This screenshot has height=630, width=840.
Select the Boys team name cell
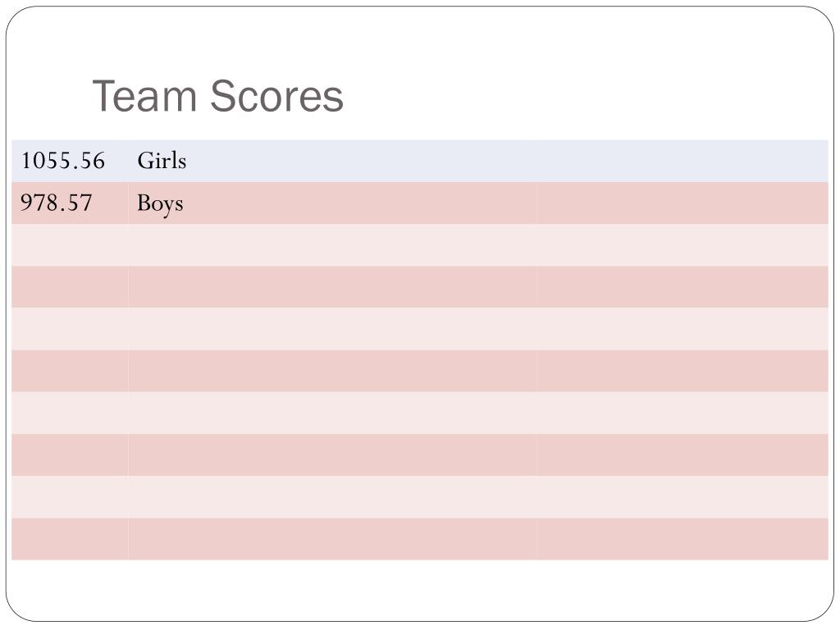coord(331,203)
